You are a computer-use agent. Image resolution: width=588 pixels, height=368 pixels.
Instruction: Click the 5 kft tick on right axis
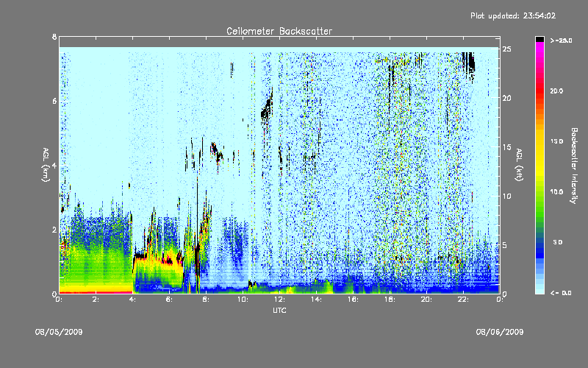click(x=505, y=245)
